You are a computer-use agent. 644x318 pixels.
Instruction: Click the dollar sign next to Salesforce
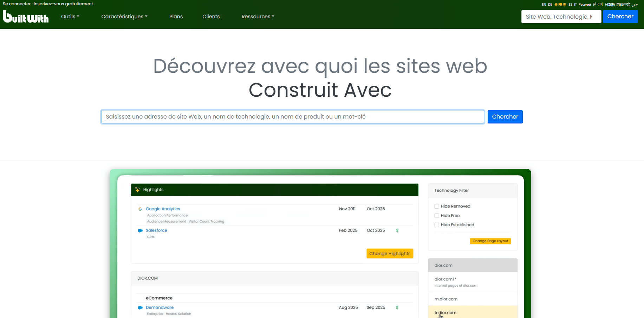[397, 230]
